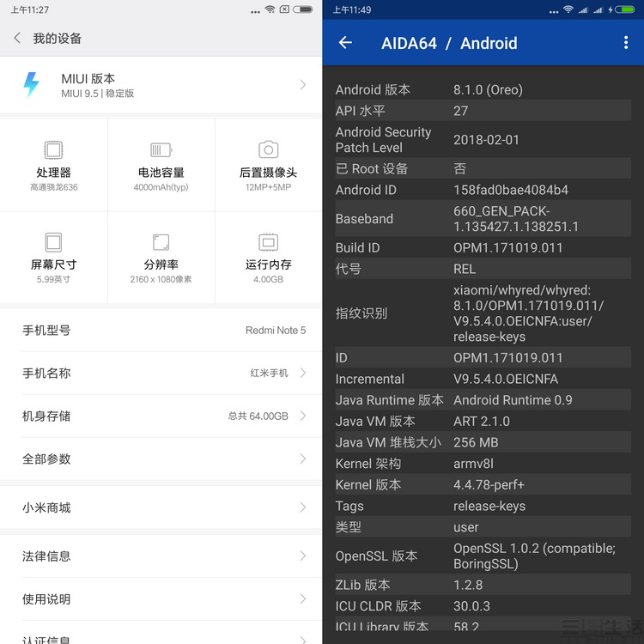
Task: Tap the 后置摄像头 camera icon
Action: pyautogui.click(x=268, y=150)
